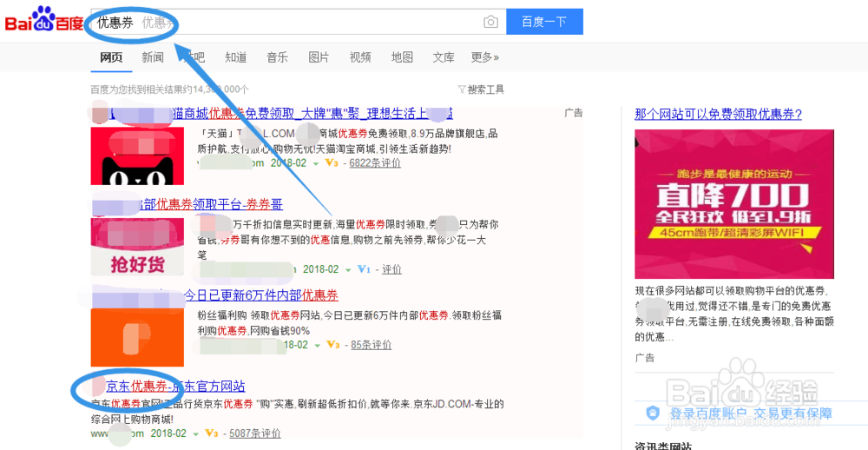Open 那个网站可以免费领取优惠券? sidebar link
868x450 pixels.
click(x=718, y=114)
